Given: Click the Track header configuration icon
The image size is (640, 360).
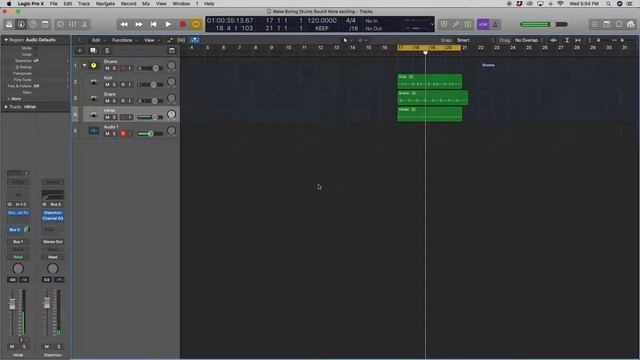Looking at the screenshot, I should coord(172,51).
